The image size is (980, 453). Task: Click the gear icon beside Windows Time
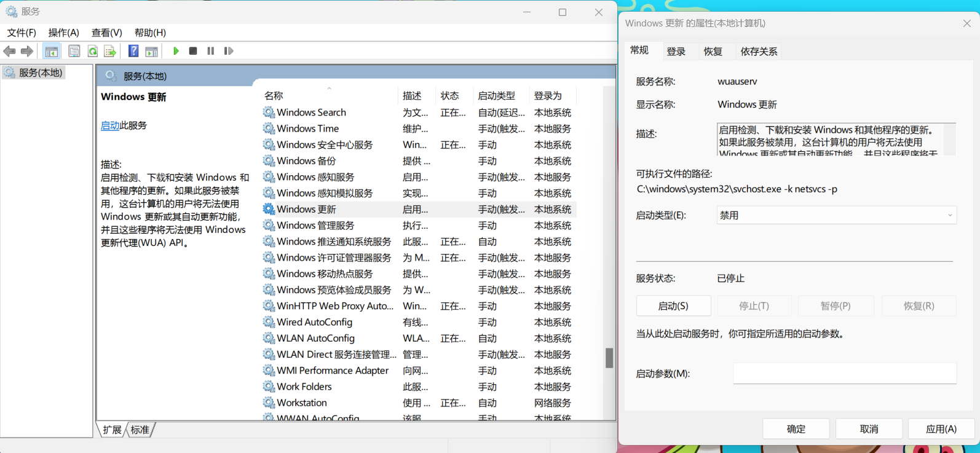[269, 128]
